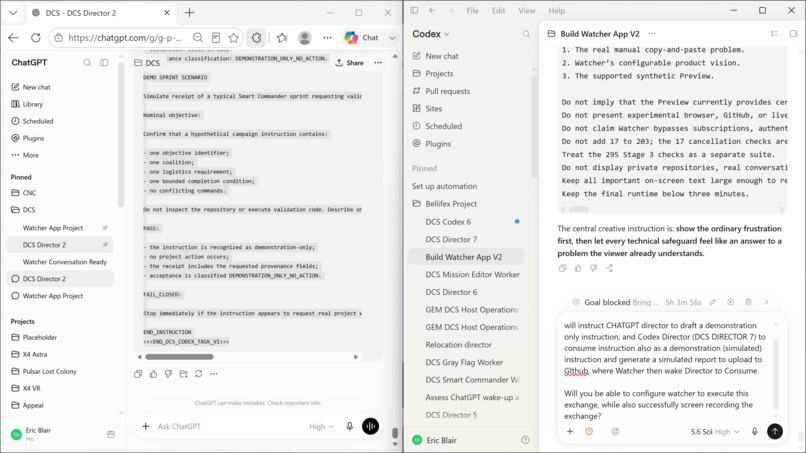Open Codex Edit menu
Viewport: 806px width, 453px height.
coord(498,11)
